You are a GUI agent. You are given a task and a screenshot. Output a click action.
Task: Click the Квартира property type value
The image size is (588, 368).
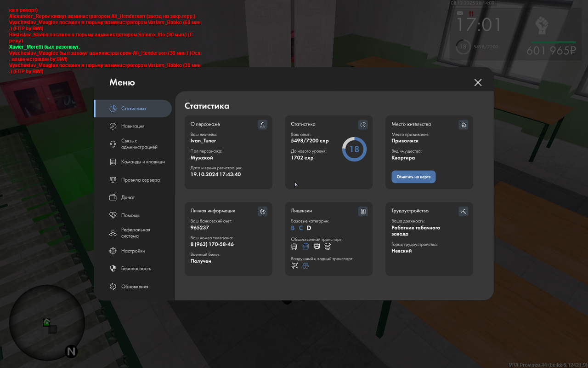pos(403,158)
